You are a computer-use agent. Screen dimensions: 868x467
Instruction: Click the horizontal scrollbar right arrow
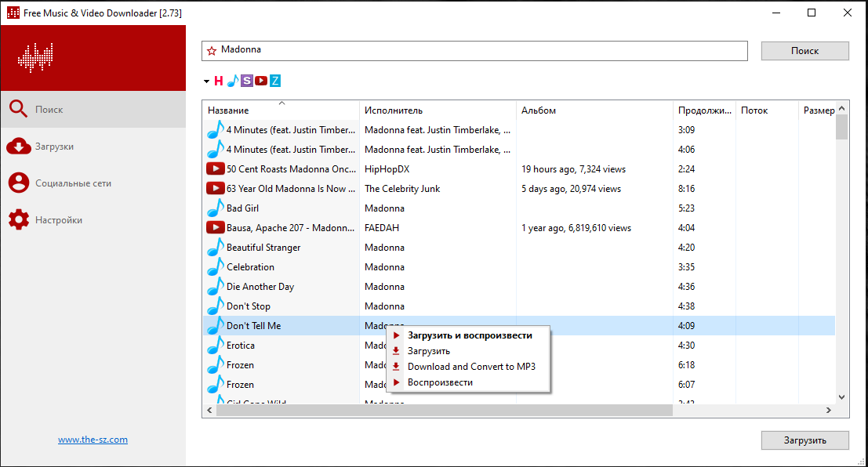click(829, 410)
